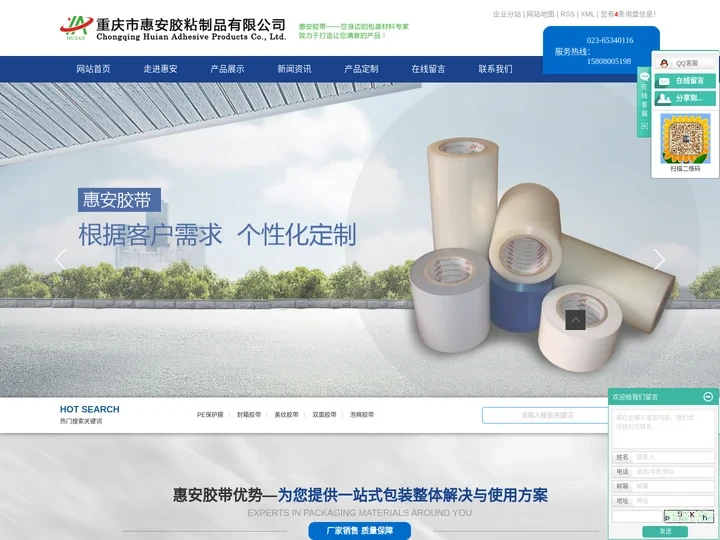Click the 厂家销售 质量保障 blue button
Image resolution: width=720 pixels, height=540 pixels.
(x=360, y=531)
